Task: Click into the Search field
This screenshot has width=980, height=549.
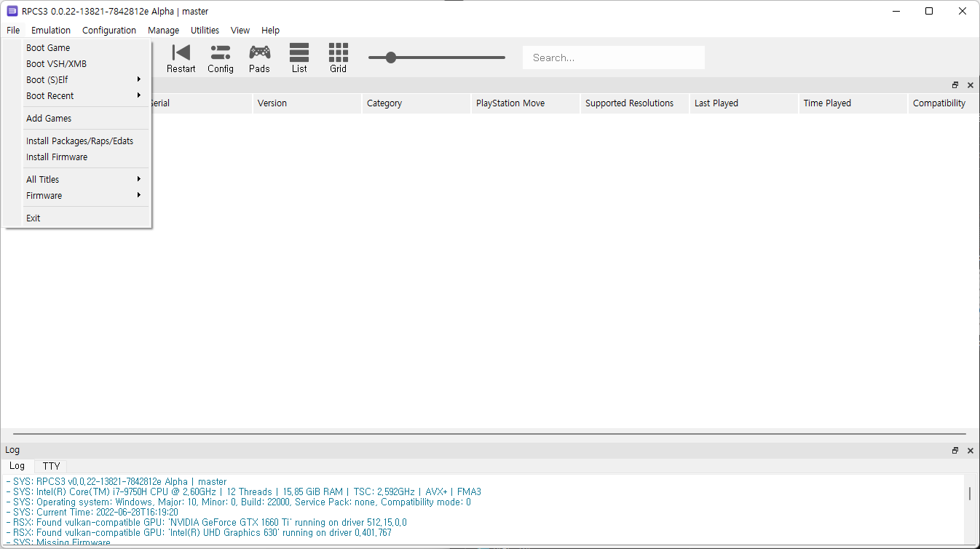Action: (x=614, y=58)
